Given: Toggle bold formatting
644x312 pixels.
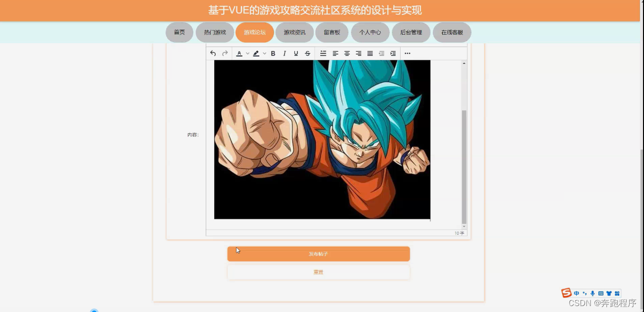Looking at the screenshot, I should [x=273, y=53].
